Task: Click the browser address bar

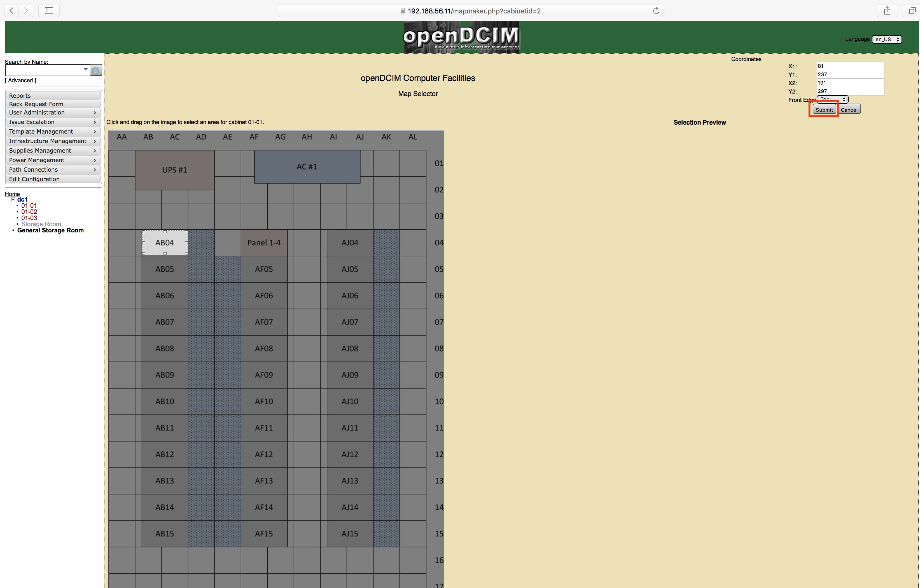Action: [470, 11]
